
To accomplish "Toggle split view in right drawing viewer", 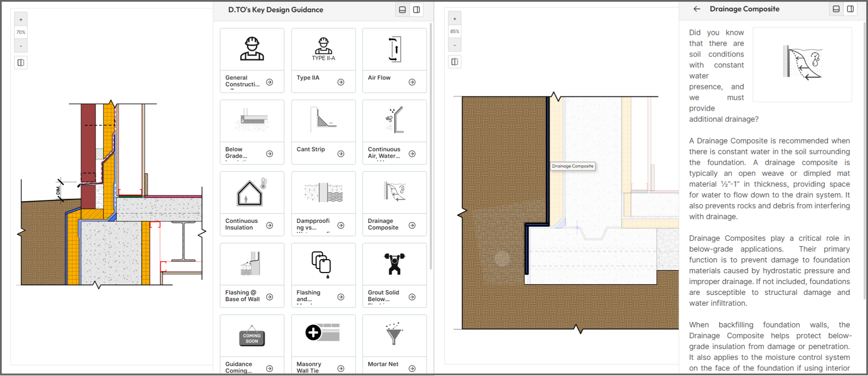I will pos(455,62).
